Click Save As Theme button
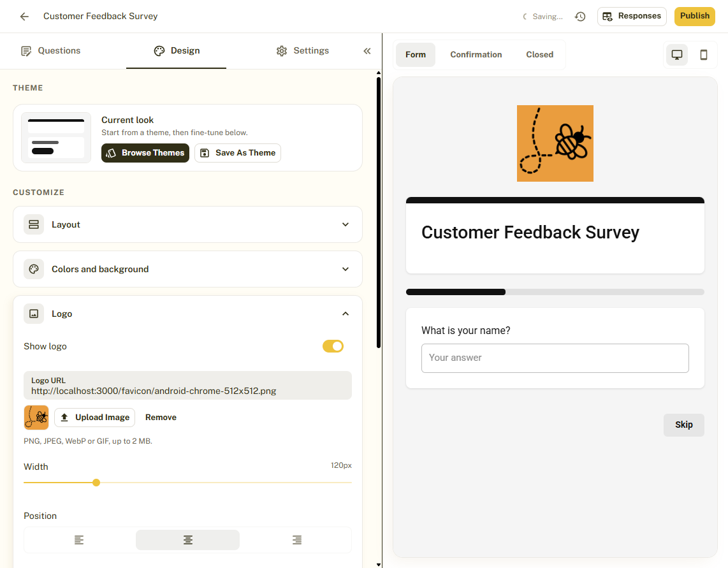Screen dimensions: 728x568 coord(238,153)
